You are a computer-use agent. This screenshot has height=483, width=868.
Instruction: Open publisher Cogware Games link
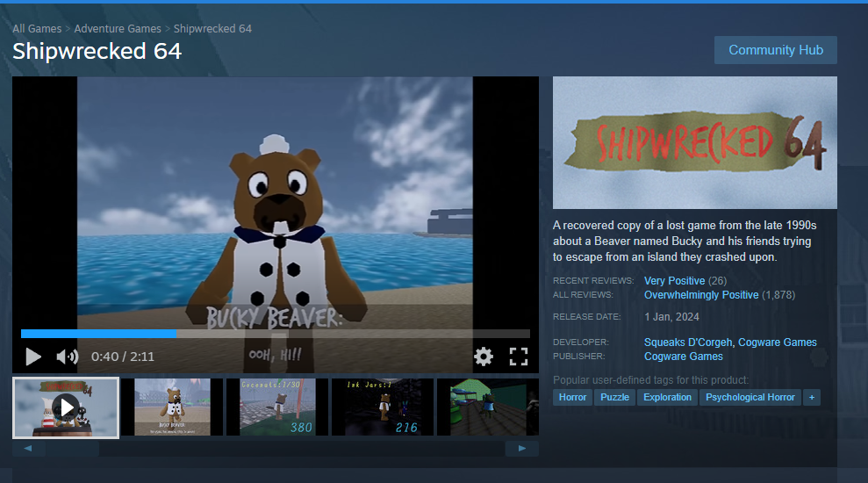point(683,357)
